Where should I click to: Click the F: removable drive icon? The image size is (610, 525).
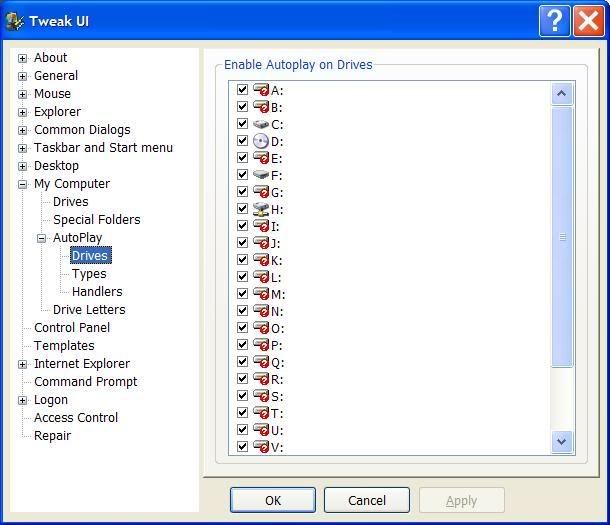point(261,175)
